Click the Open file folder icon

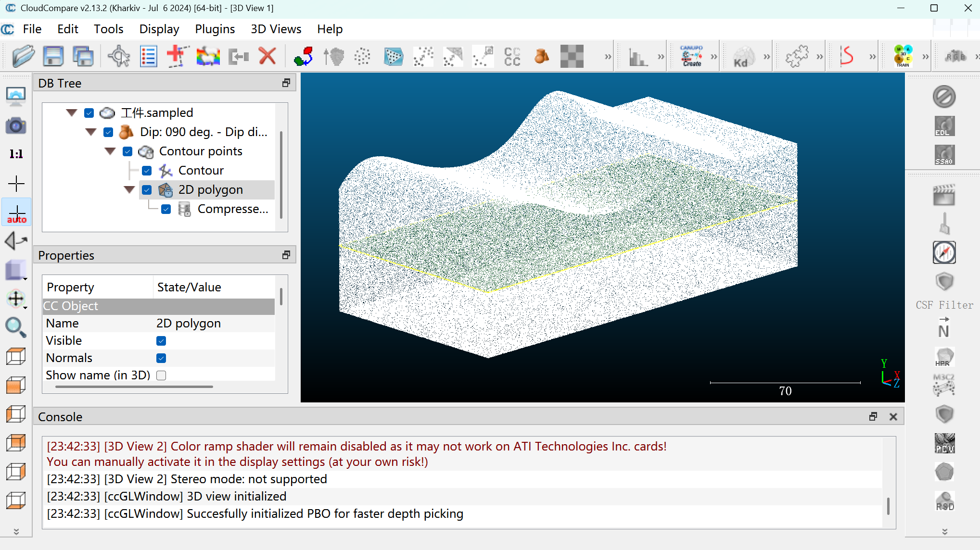pos(23,57)
